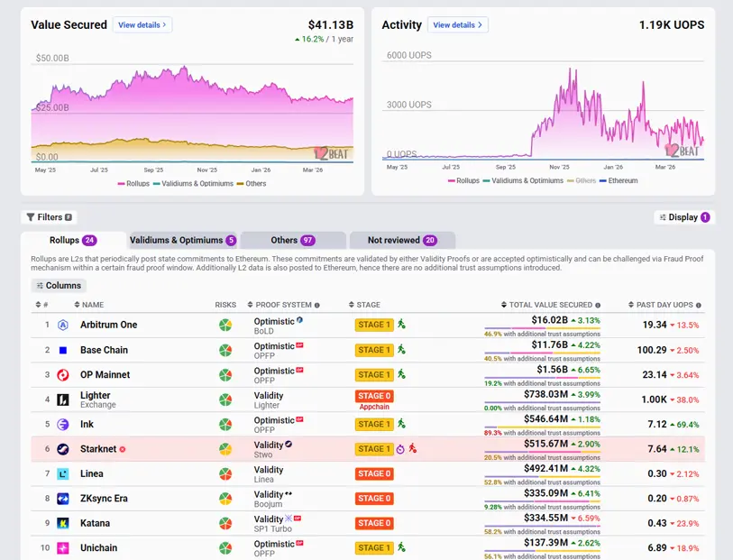Click the Stage 1 badge for Ink
Screen dimensions: 733x560
coord(374,425)
